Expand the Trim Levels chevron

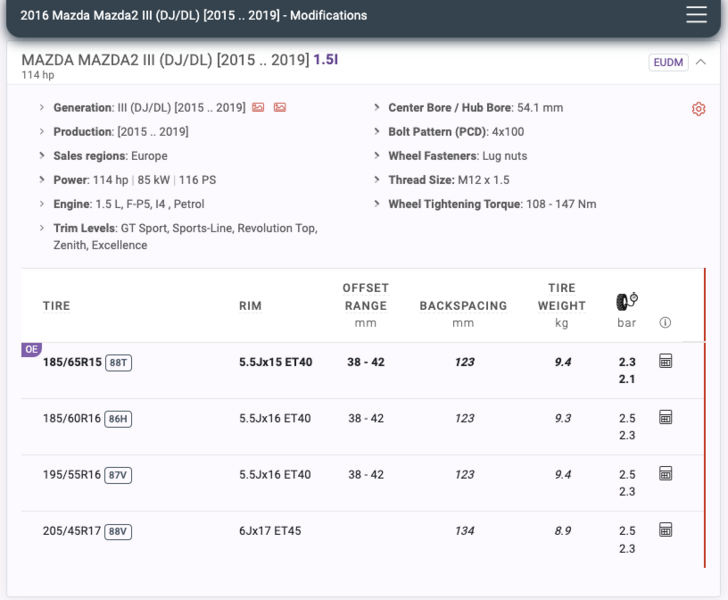tap(42, 228)
